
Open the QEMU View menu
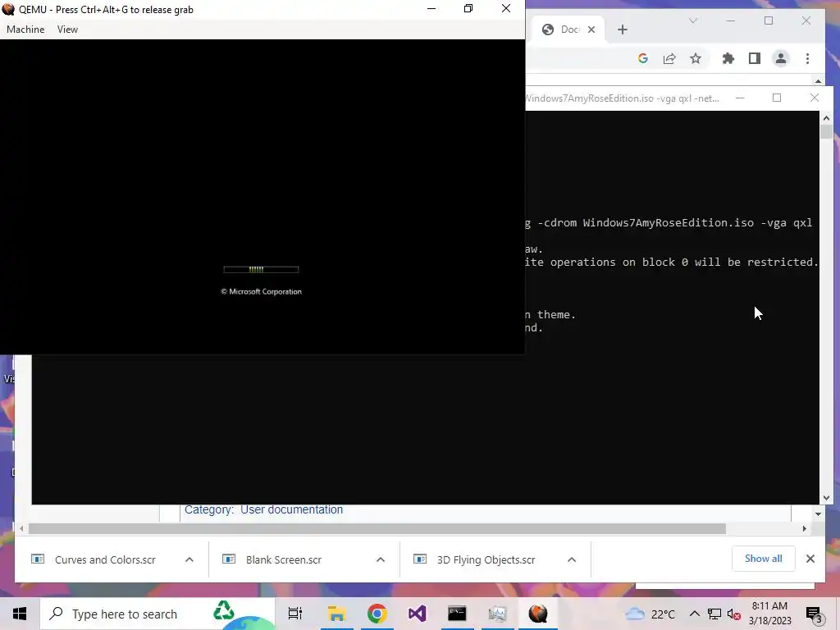coord(67,30)
